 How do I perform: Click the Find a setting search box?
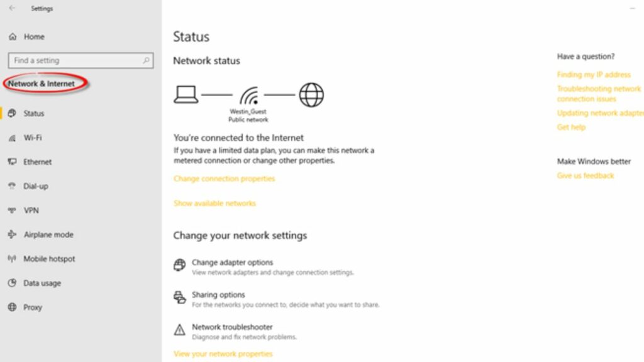pos(80,60)
